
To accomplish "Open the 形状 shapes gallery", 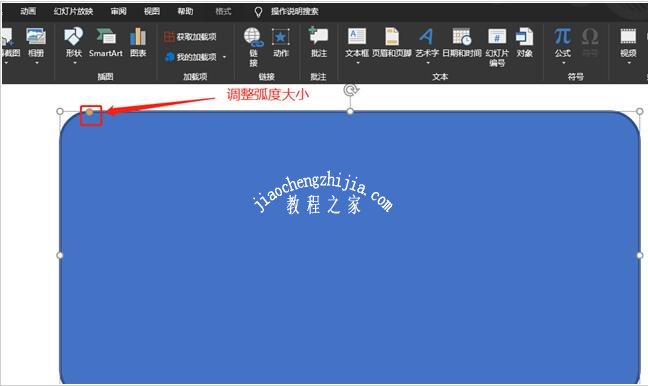I will click(x=74, y=43).
